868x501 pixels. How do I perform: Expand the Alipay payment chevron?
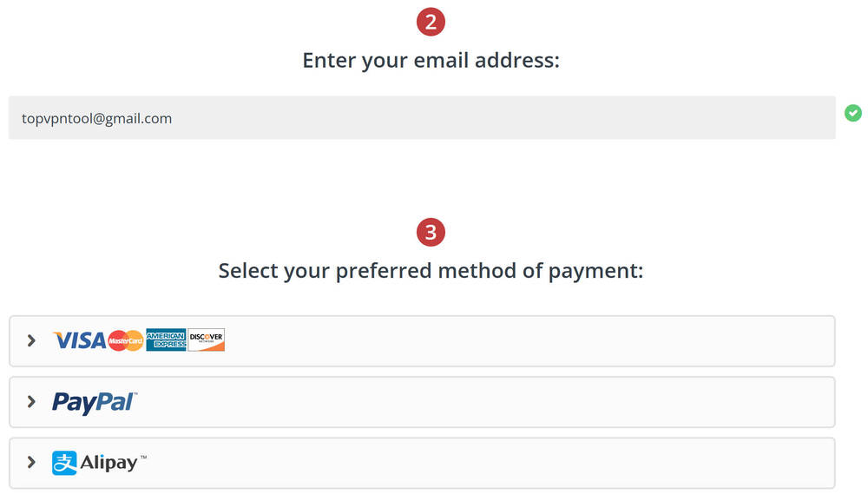(x=31, y=462)
